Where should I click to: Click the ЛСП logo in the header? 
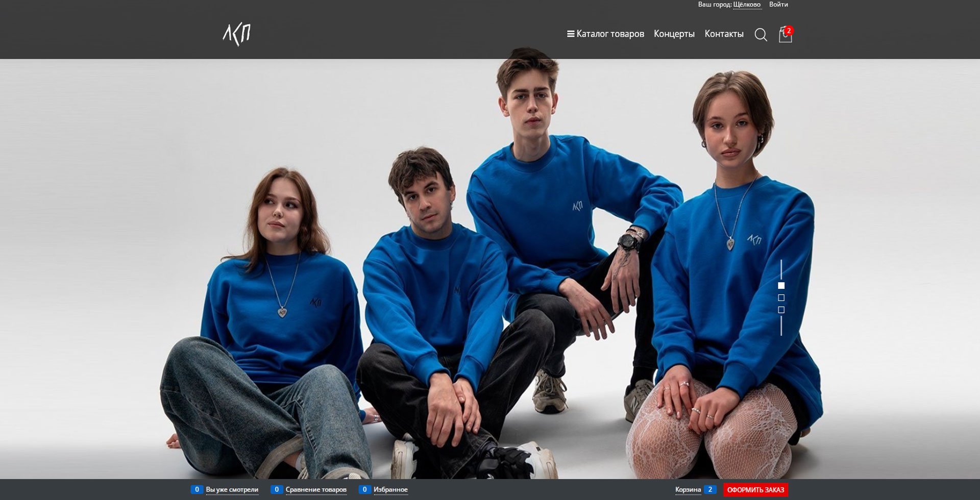coord(236,34)
